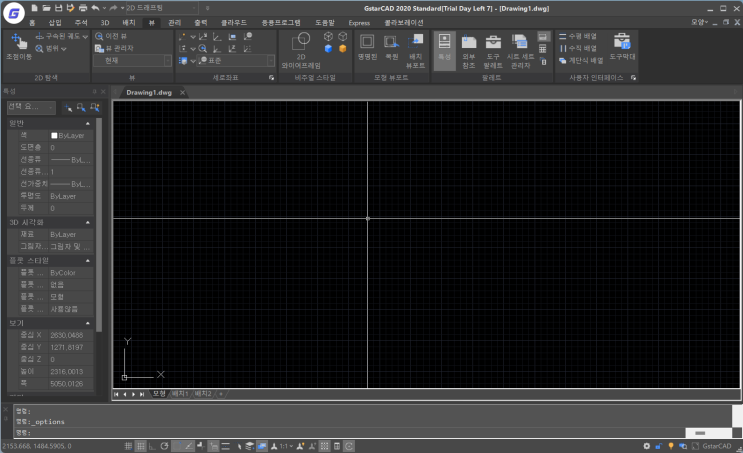This screenshot has height=453, width=743.
Task: Click the printer plot icon
Action: (83, 8)
